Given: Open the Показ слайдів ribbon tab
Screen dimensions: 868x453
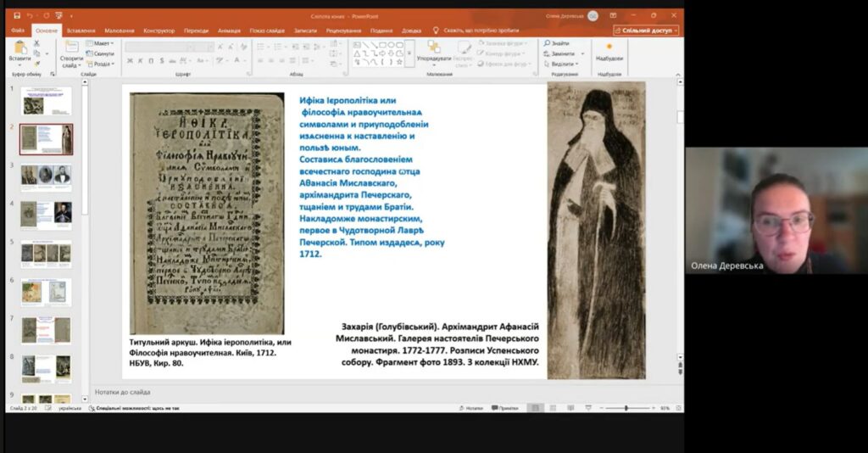Looking at the screenshot, I should point(267,31).
